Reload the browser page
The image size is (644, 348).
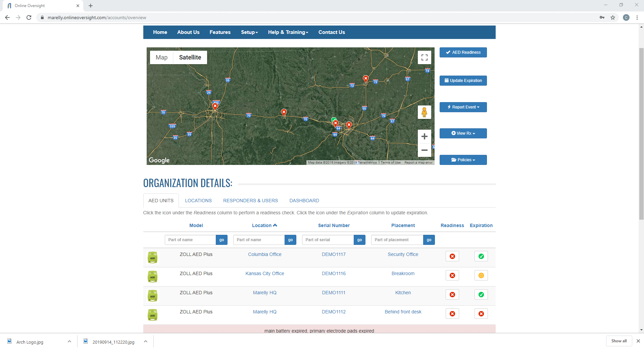tap(29, 17)
